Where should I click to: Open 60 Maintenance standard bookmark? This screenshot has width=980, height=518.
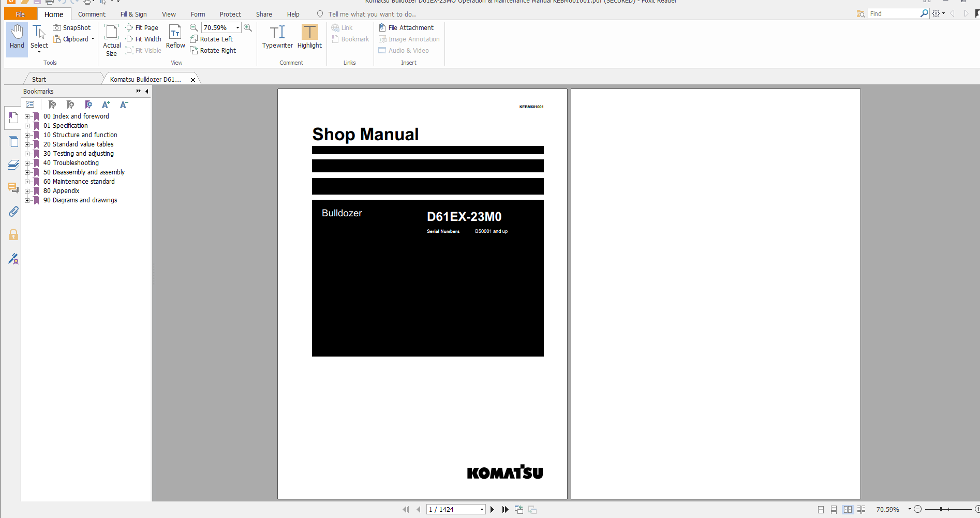pyautogui.click(x=79, y=182)
